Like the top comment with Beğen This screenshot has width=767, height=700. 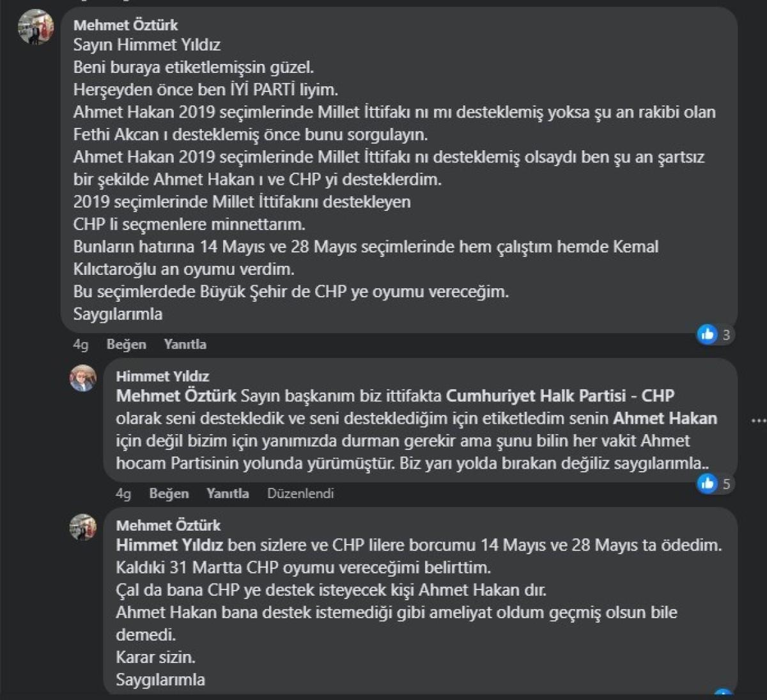126,345
